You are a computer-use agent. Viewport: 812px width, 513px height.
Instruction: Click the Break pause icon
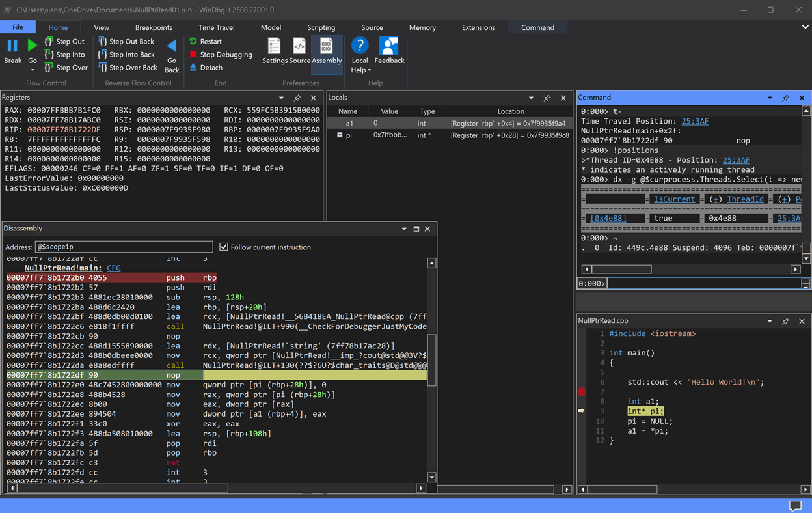point(12,46)
